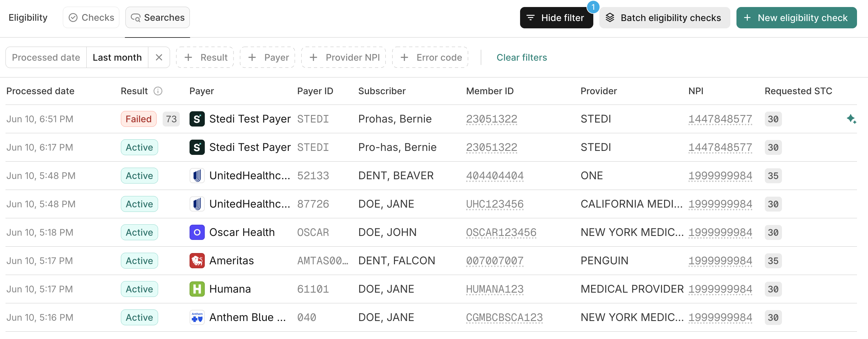Select subscriber DOE, JOHN
Image resolution: width=868 pixels, height=339 pixels.
(x=387, y=233)
